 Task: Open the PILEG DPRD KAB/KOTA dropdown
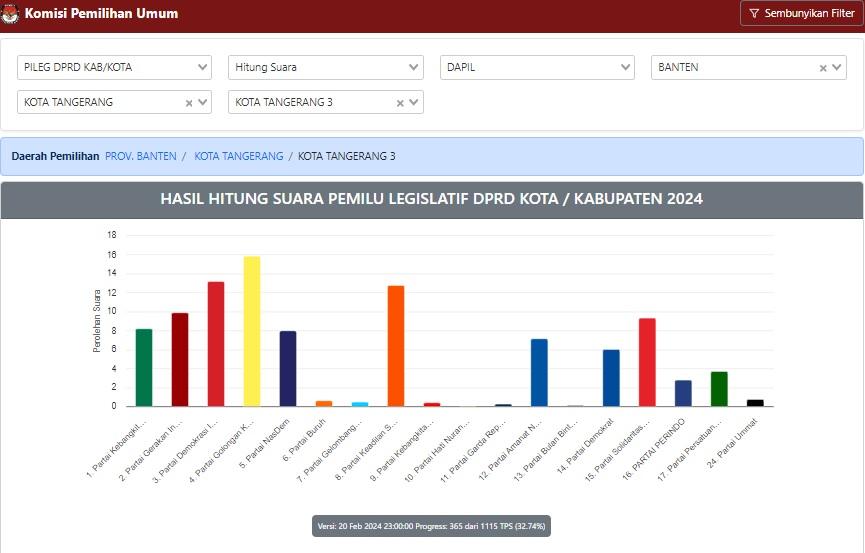click(x=114, y=67)
